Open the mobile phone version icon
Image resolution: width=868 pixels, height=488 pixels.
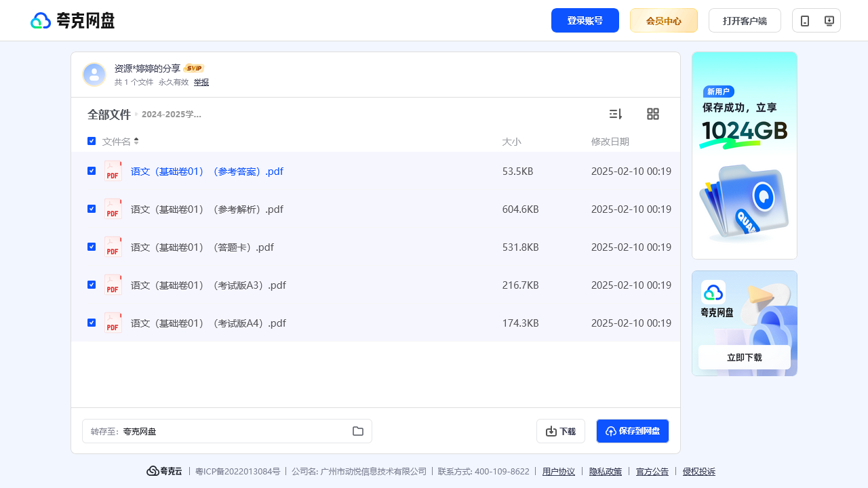(805, 21)
